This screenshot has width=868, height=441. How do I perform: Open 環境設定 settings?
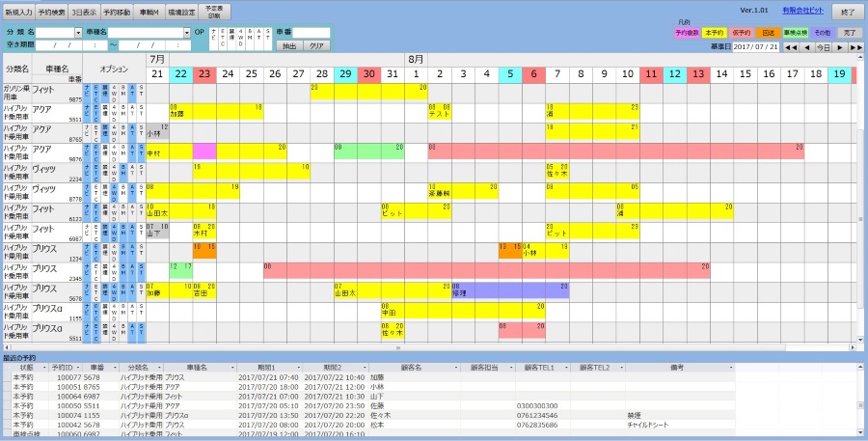181,13
